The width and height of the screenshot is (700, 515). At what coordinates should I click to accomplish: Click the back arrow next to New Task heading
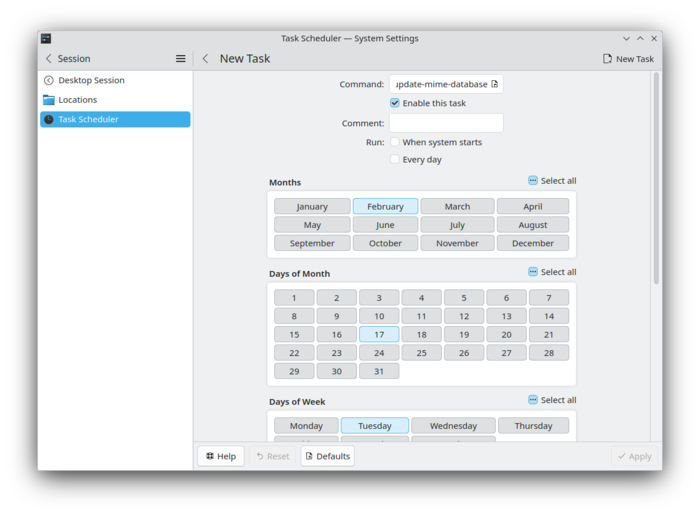pos(205,58)
